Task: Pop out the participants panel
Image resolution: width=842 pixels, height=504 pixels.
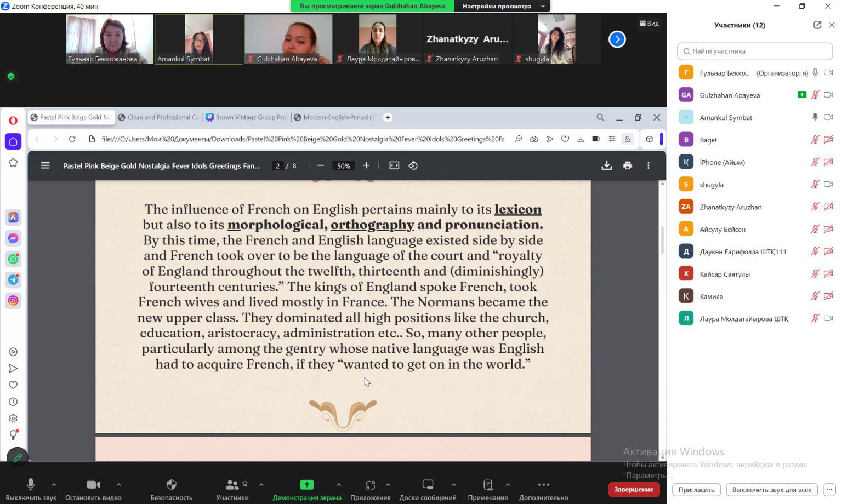Action: [x=817, y=25]
